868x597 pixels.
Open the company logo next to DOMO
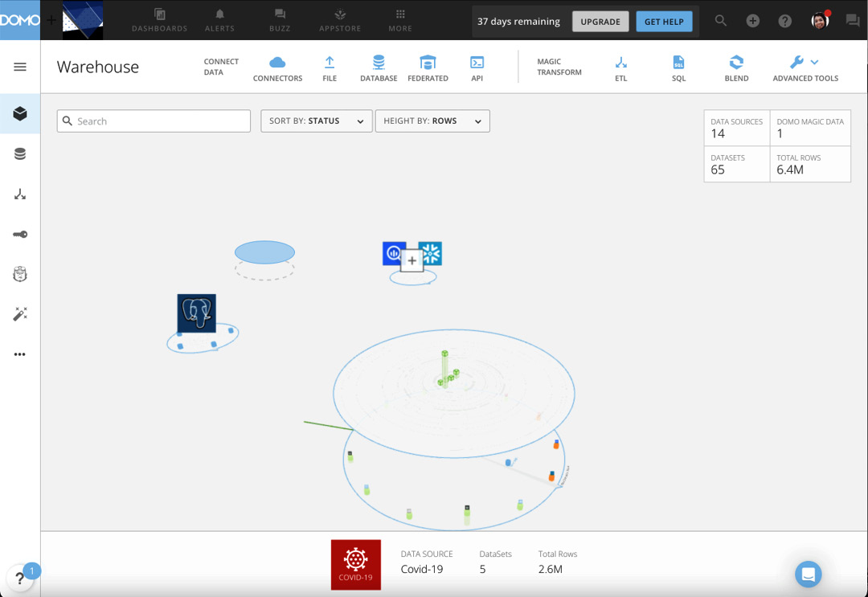83,20
